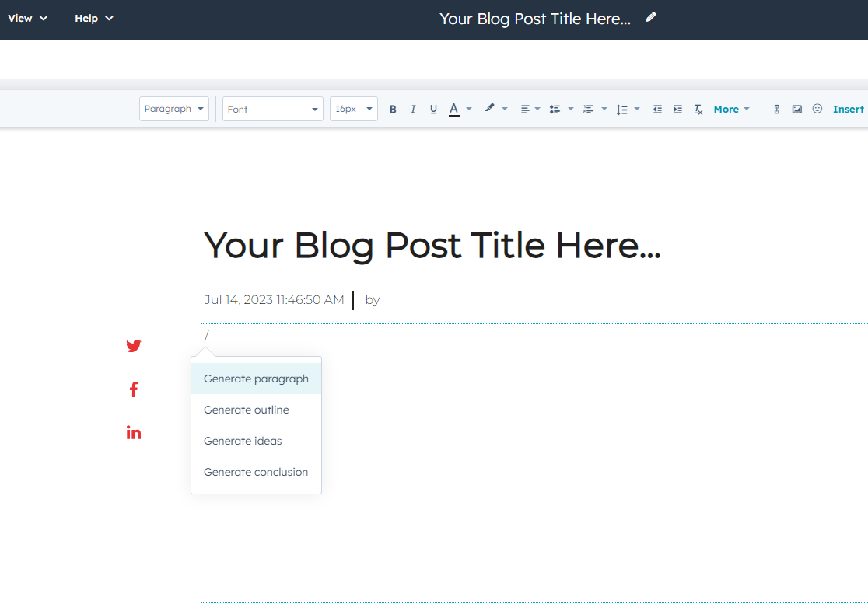The image size is (868, 604).
Task: Click the insert link icon
Action: click(x=777, y=110)
